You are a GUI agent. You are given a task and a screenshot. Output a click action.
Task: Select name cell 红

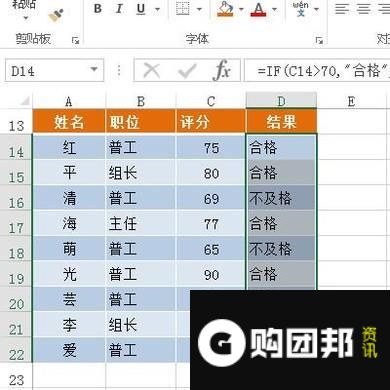point(69,147)
